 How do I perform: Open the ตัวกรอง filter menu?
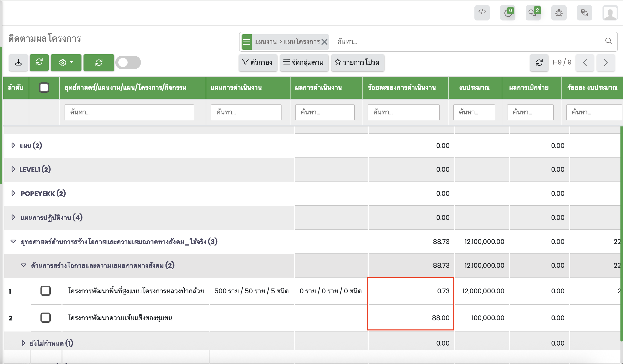coord(257,62)
